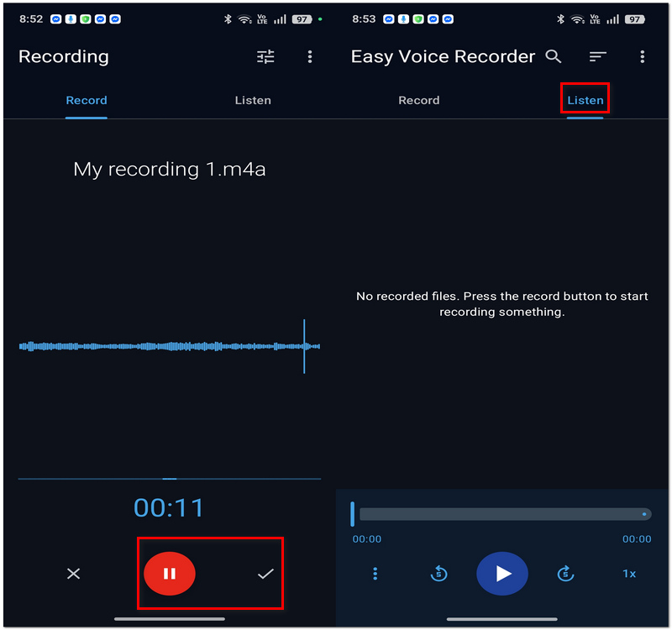Viewport: 672px width, 630px height.
Task: Open overflow menu on Easy Voice Recorder
Action: click(x=642, y=56)
